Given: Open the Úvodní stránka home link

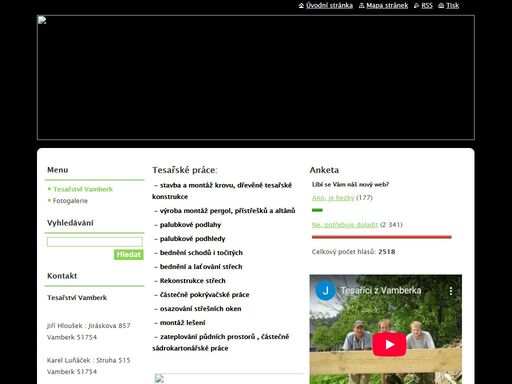Looking at the screenshot, I should (329, 5).
